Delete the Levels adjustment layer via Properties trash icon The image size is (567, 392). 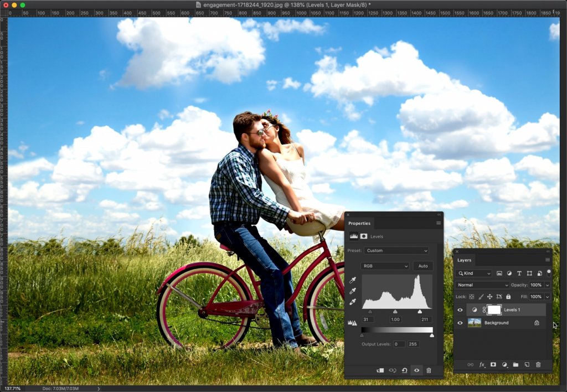coord(429,370)
